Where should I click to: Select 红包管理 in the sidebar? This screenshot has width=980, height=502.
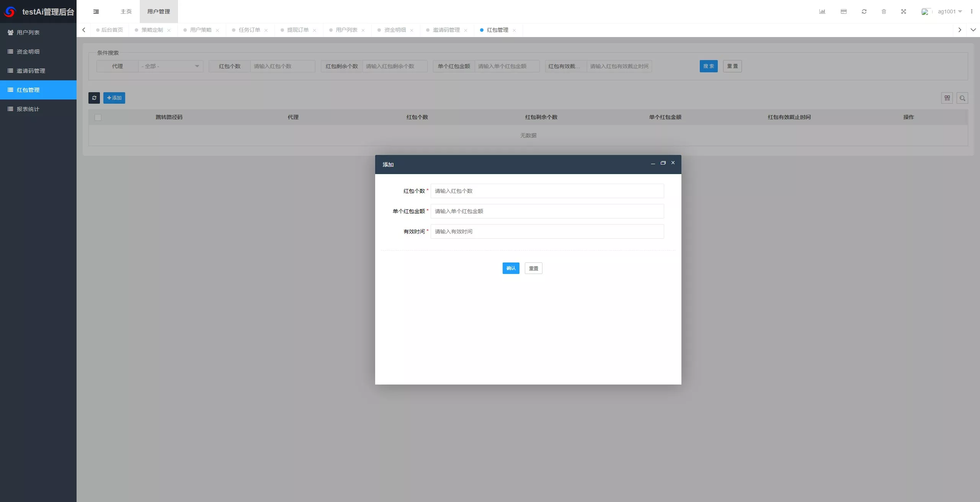[38, 90]
